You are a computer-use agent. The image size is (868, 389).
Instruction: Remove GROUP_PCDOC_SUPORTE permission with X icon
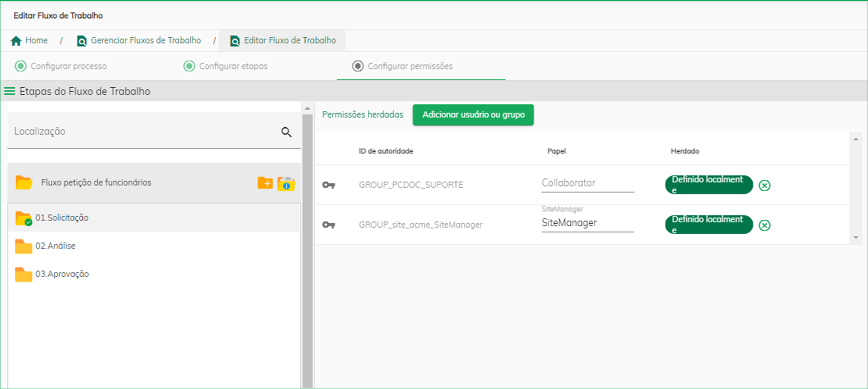click(765, 185)
